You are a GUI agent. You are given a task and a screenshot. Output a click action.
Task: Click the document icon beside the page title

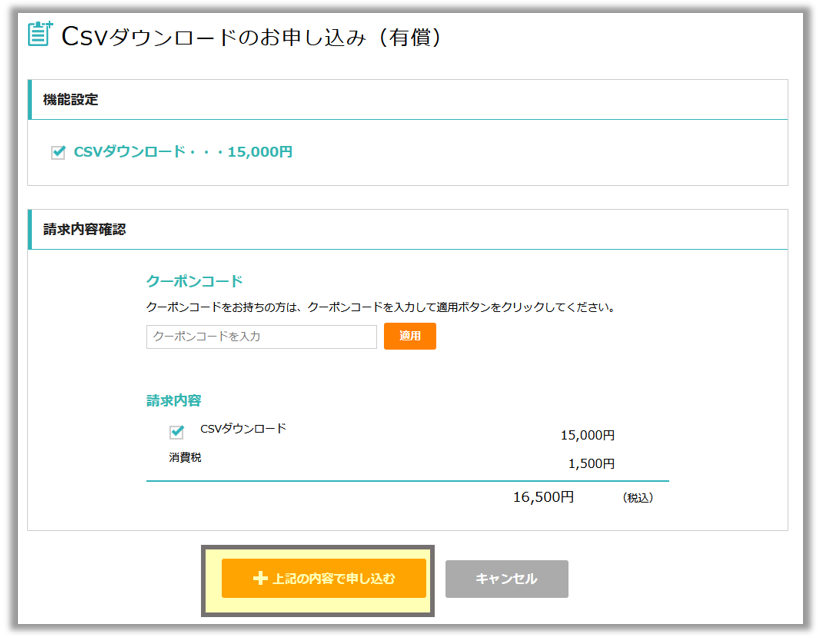[40, 35]
